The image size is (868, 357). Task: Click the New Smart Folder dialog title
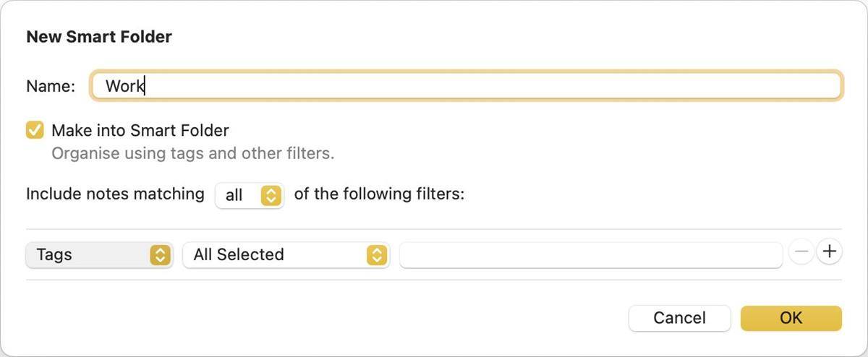click(x=99, y=37)
